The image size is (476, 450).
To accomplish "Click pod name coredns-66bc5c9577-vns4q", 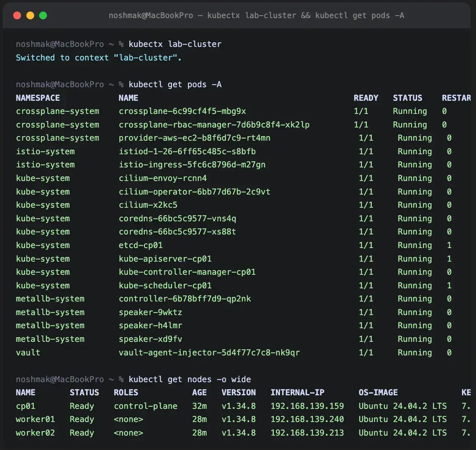I will pyautogui.click(x=177, y=218).
